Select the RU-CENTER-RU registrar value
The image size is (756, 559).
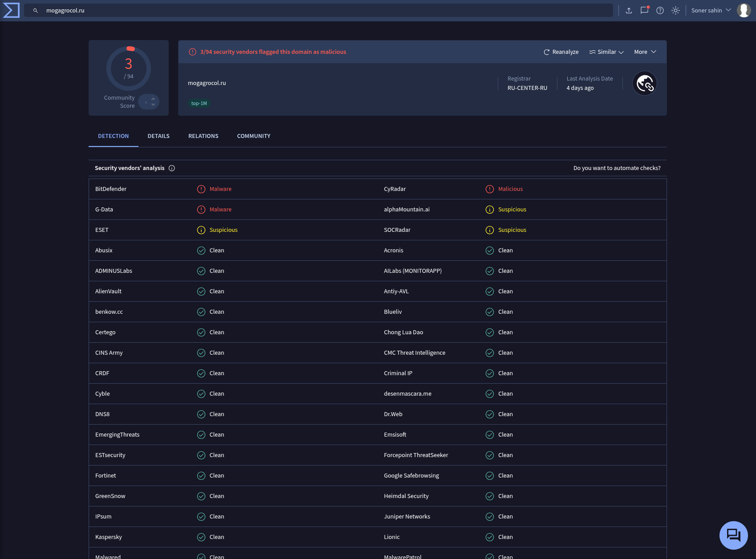(527, 88)
